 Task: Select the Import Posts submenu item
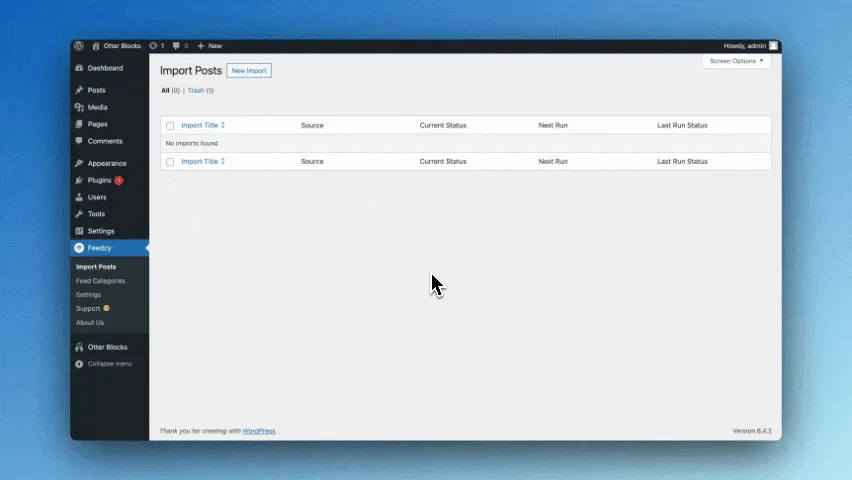pos(96,267)
